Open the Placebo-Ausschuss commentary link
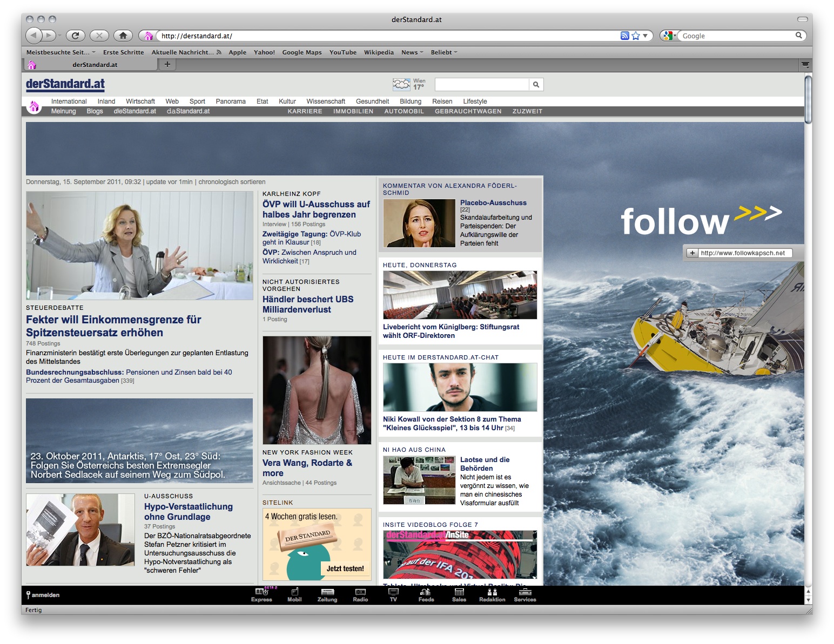834x644 pixels. pos(493,202)
